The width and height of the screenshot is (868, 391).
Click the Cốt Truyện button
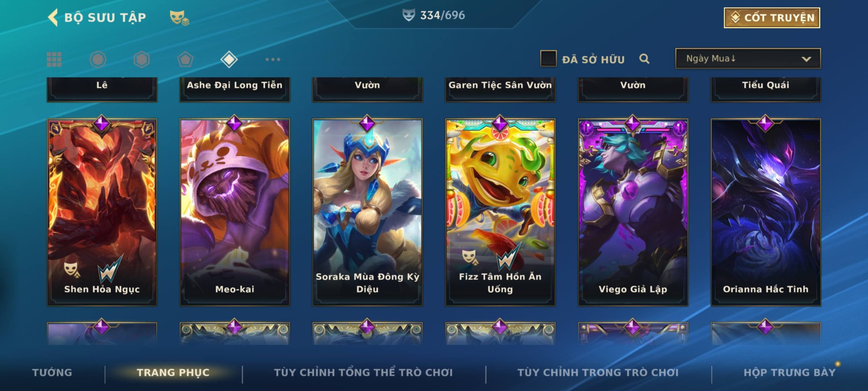pos(772,18)
